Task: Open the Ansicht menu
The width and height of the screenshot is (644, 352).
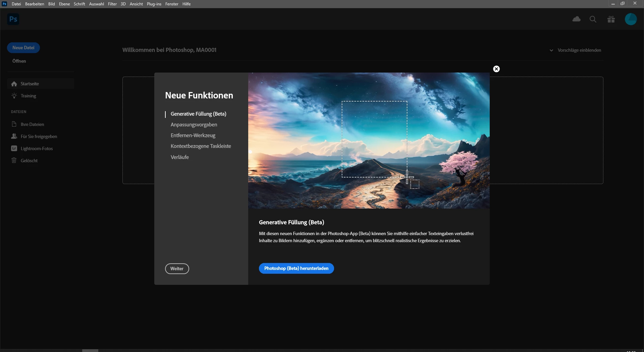Action: [136, 4]
